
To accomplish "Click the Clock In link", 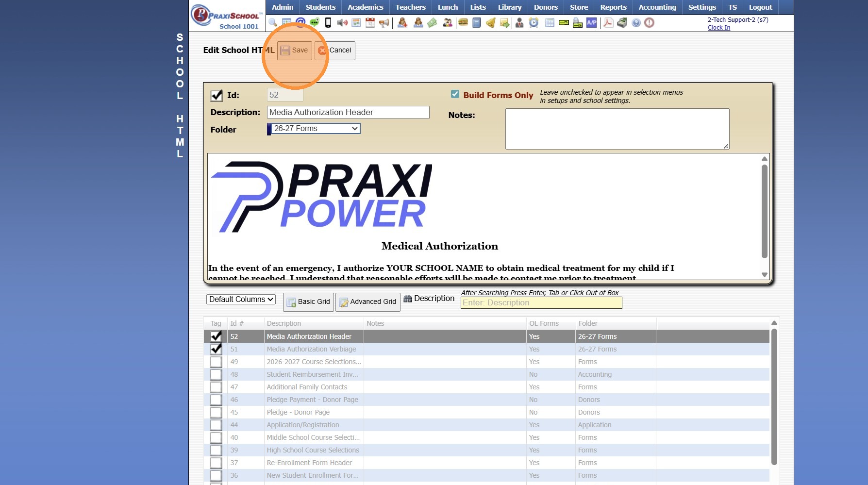I will [x=718, y=28].
